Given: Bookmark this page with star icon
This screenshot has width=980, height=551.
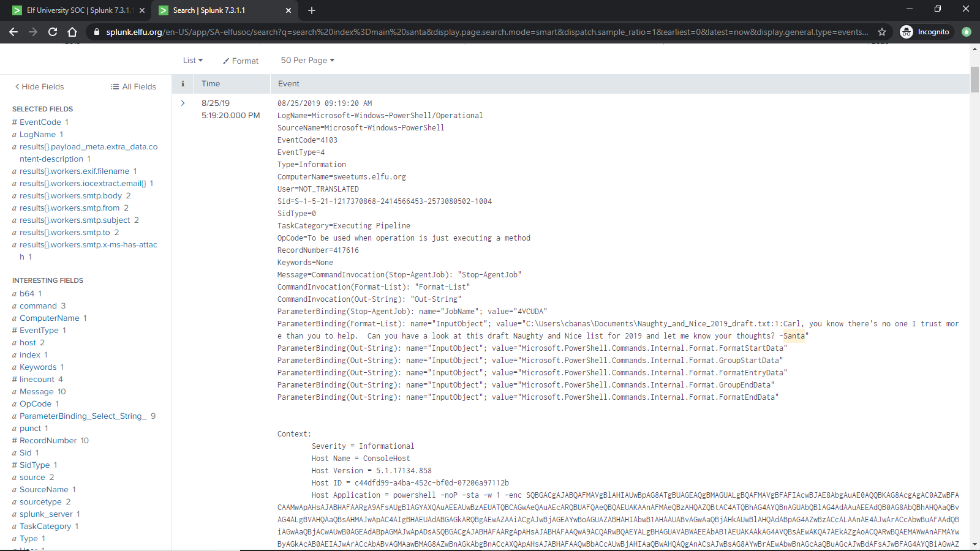Looking at the screenshot, I should (882, 32).
